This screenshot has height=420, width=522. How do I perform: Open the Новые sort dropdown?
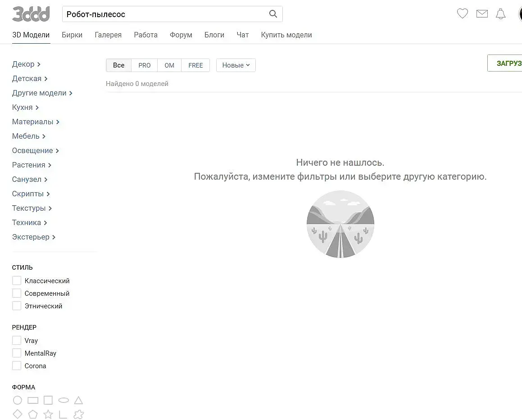[x=236, y=65]
